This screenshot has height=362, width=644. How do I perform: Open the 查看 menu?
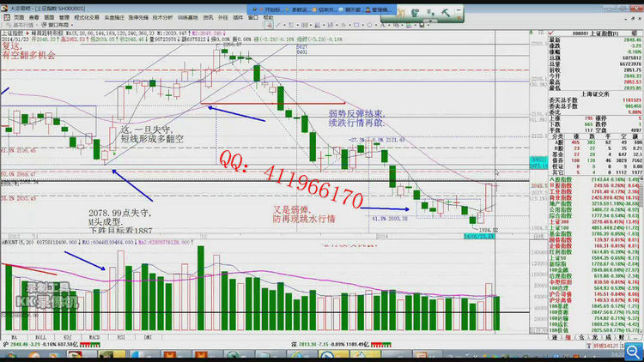[x=34, y=18]
